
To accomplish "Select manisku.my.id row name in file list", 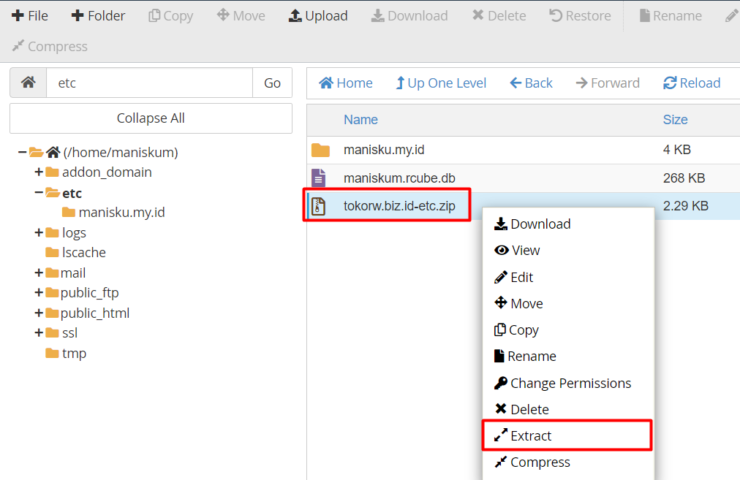I will pyautogui.click(x=384, y=150).
